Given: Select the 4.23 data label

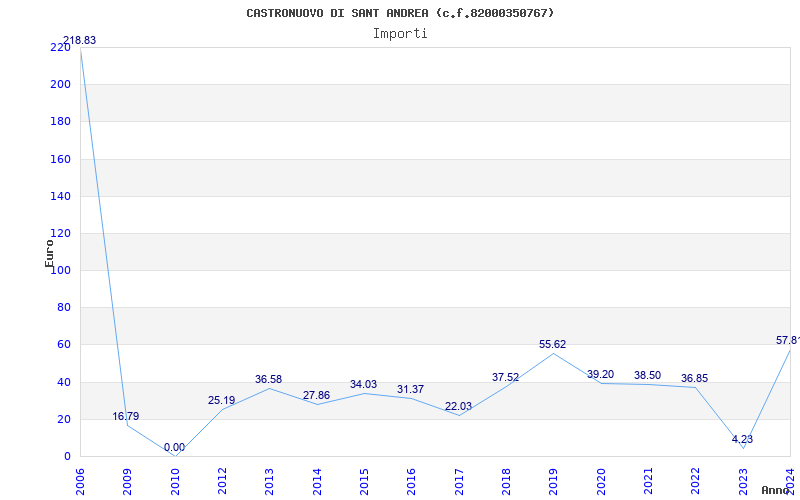Looking at the screenshot, I should 742,439.
